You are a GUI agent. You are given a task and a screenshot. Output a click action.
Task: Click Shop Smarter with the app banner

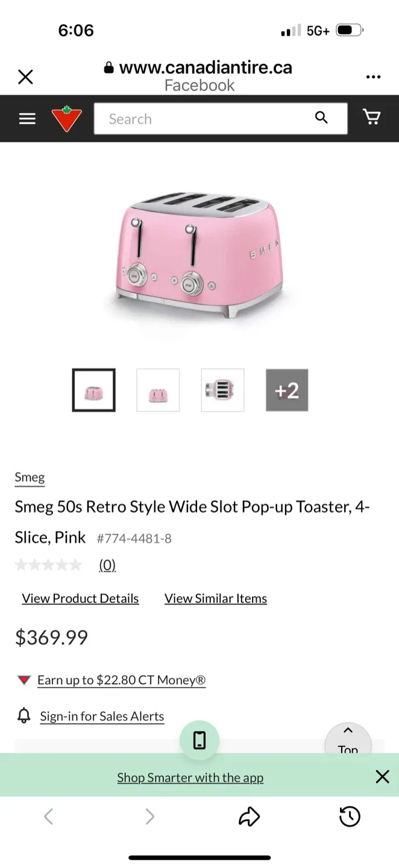pyautogui.click(x=190, y=777)
